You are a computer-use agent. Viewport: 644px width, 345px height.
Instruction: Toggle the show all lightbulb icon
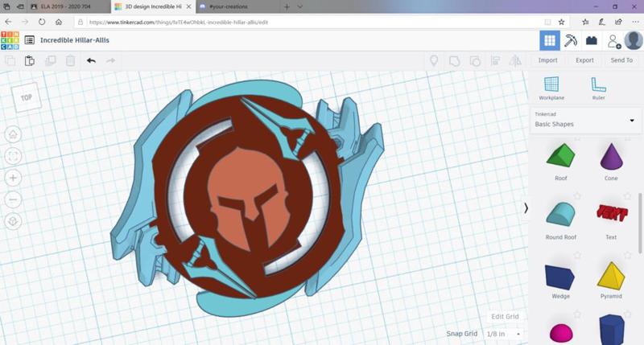pyautogui.click(x=434, y=61)
